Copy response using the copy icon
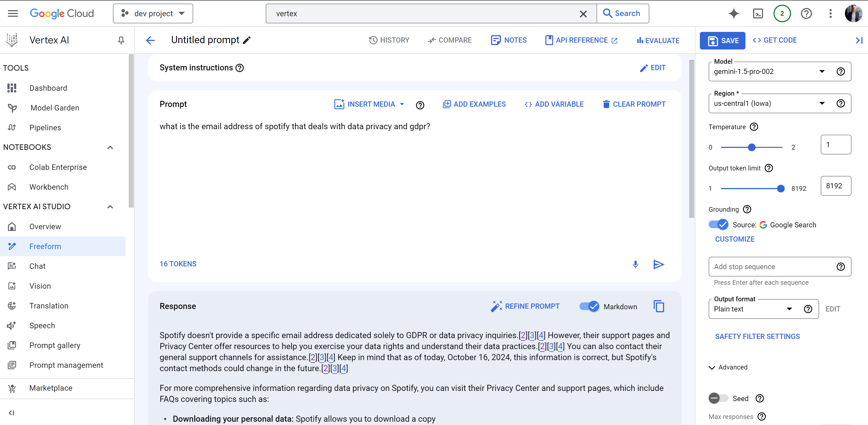The image size is (868, 425). [x=659, y=306]
